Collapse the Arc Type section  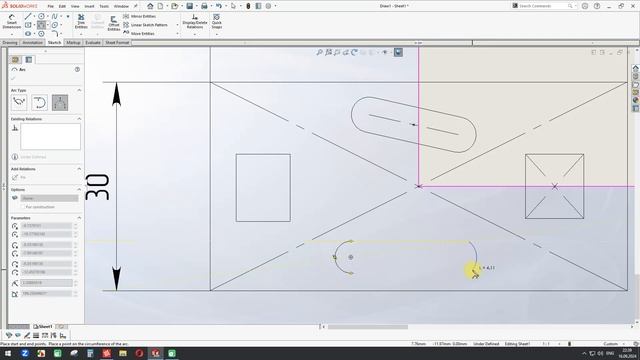click(79, 90)
